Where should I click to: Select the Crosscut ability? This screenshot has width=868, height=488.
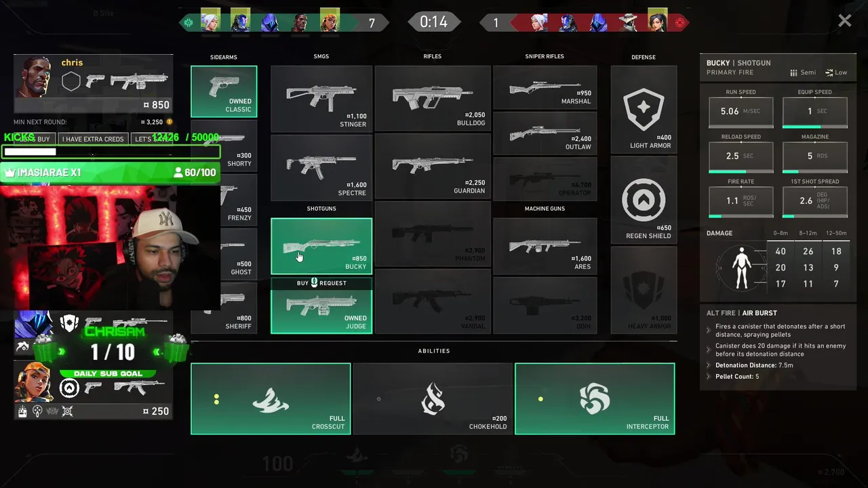[271, 399]
